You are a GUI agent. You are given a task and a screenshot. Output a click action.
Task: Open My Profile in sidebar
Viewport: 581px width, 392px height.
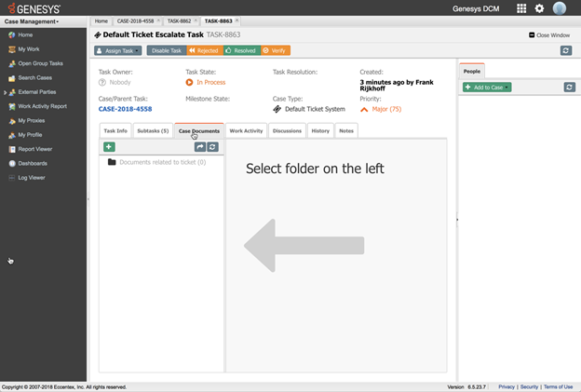[x=30, y=135]
